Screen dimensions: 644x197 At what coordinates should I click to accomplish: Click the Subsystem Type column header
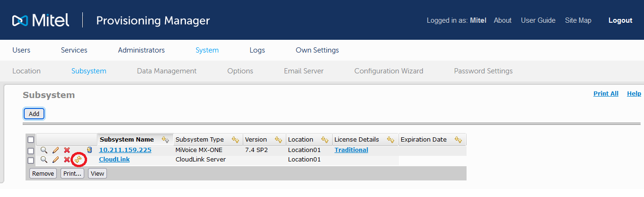point(200,140)
